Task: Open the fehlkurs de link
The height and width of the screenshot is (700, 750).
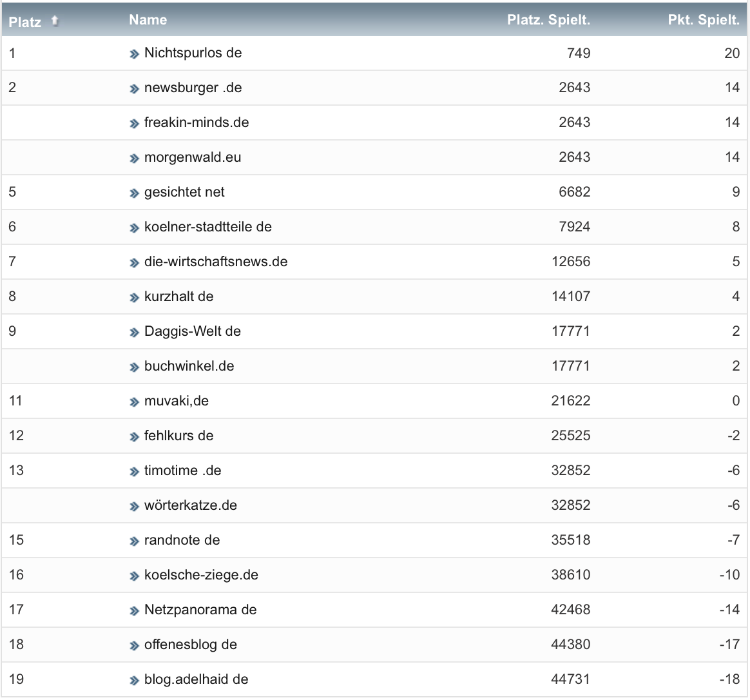Action: [178, 436]
